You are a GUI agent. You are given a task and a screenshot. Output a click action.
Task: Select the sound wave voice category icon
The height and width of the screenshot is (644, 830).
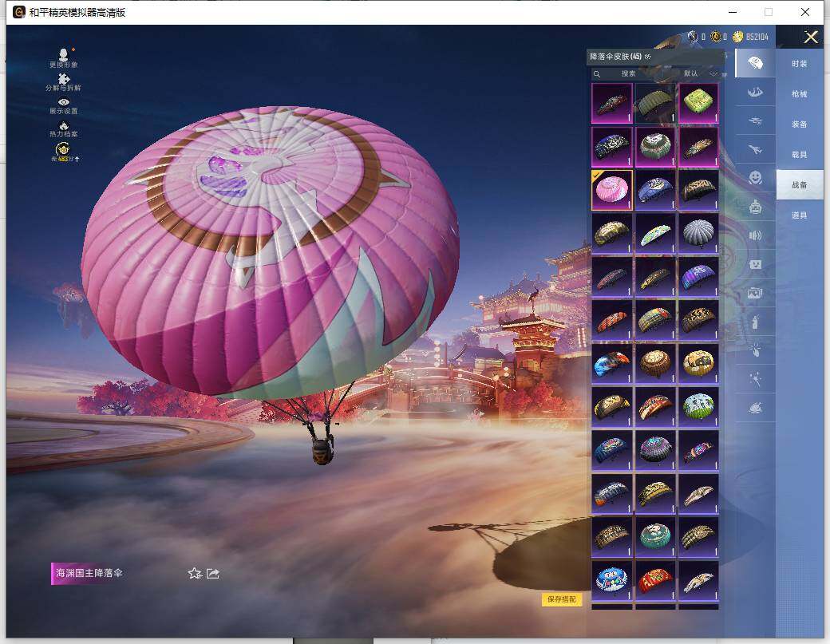[755, 235]
